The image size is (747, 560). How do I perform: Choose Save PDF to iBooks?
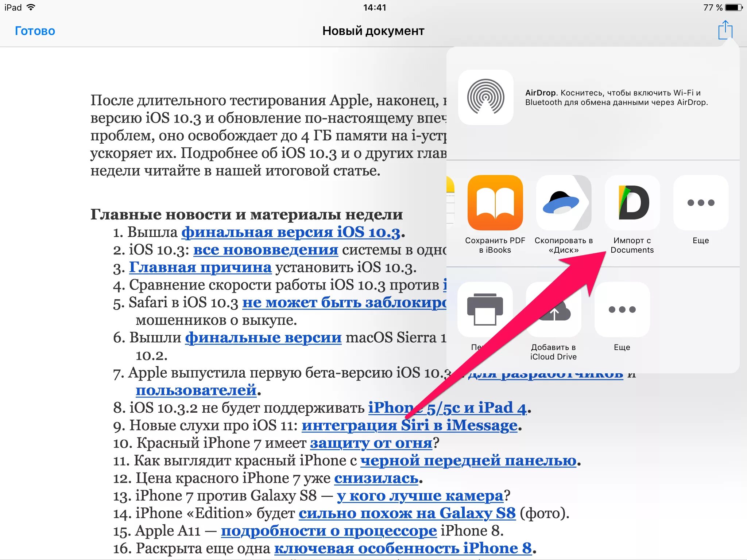pos(495,203)
